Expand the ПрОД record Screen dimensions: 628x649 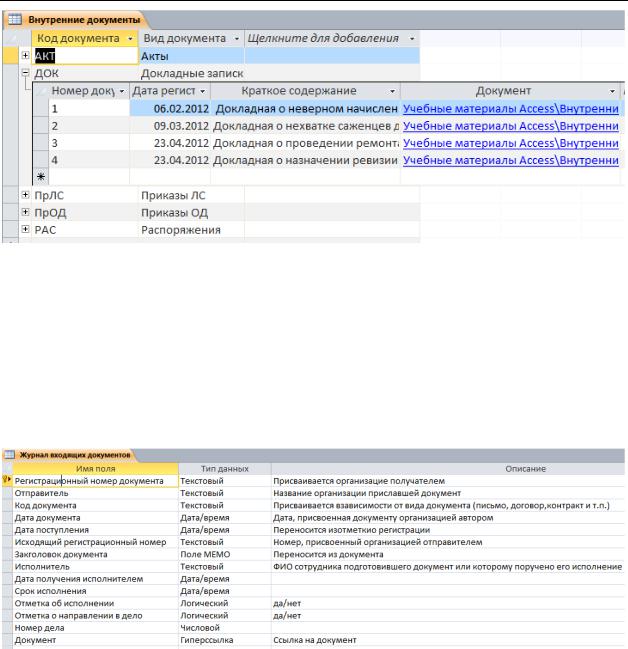(x=25, y=212)
